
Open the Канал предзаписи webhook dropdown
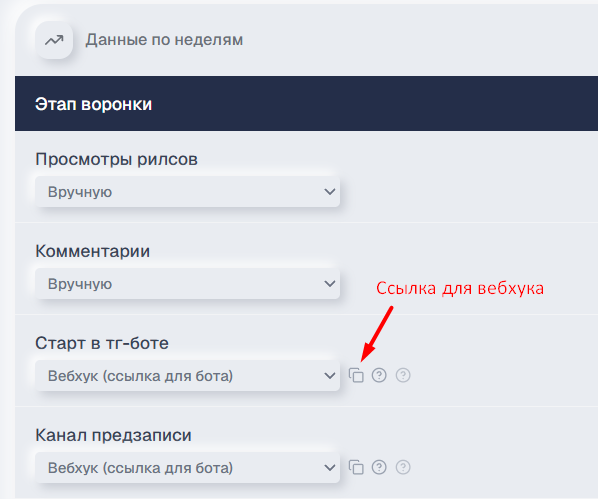(187, 468)
